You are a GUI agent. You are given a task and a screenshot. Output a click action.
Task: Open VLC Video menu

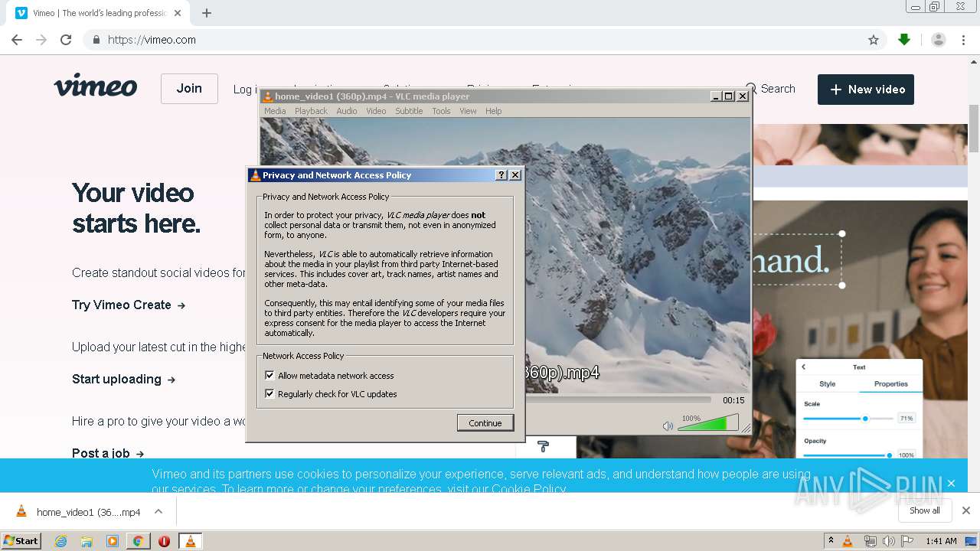(376, 111)
